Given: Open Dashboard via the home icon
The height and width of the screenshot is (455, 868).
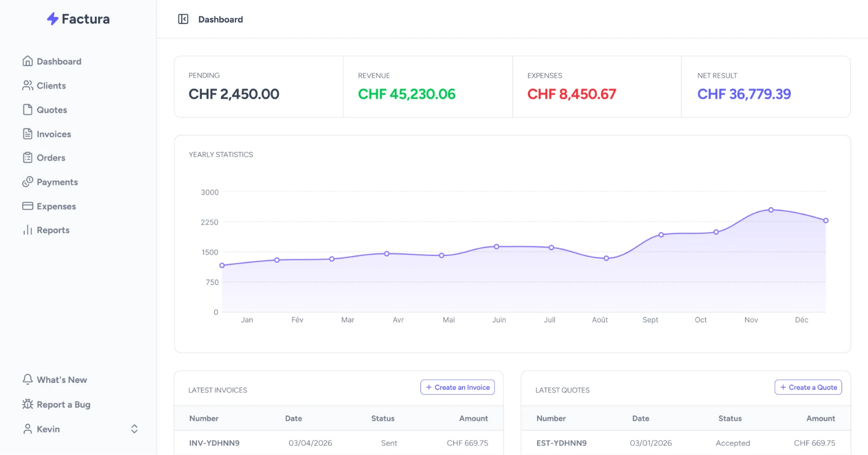Looking at the screenshot, I should coord(28,61).
